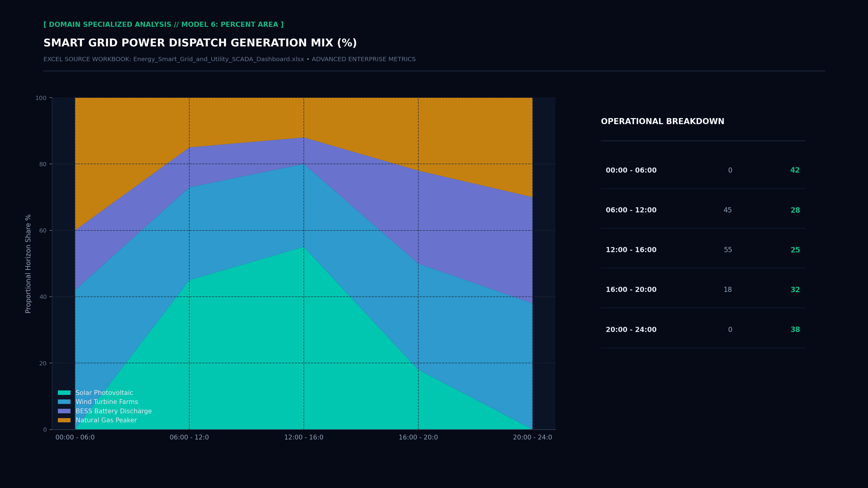Select the 20:00 - 24:00 breakdown row
The height and width of the screenshot is (488, 868).
tap(703, 330)
